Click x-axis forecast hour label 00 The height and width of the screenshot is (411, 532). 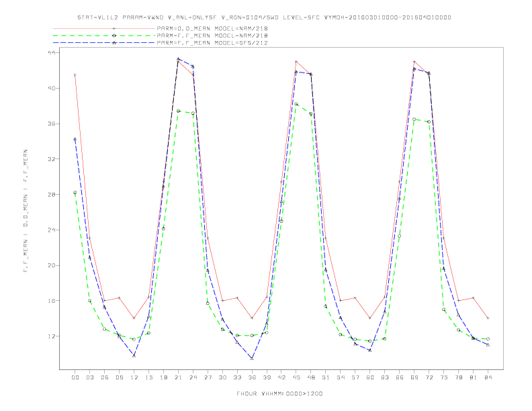75,377
